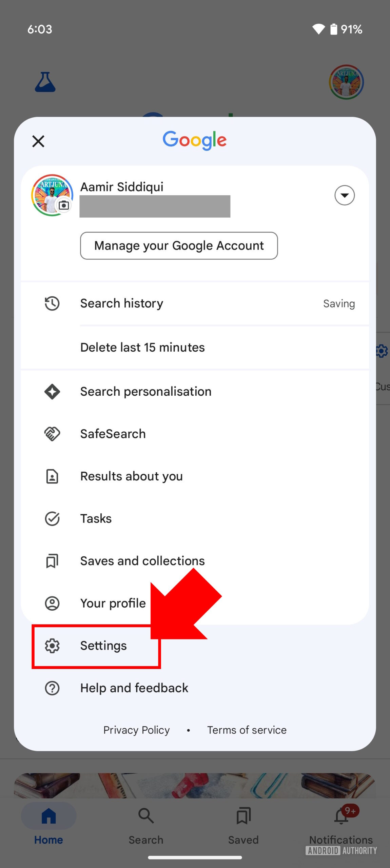The width and height of the screenshot is (390, 868).
Task: Open Help and feedback
Action: tap(134, 688)
